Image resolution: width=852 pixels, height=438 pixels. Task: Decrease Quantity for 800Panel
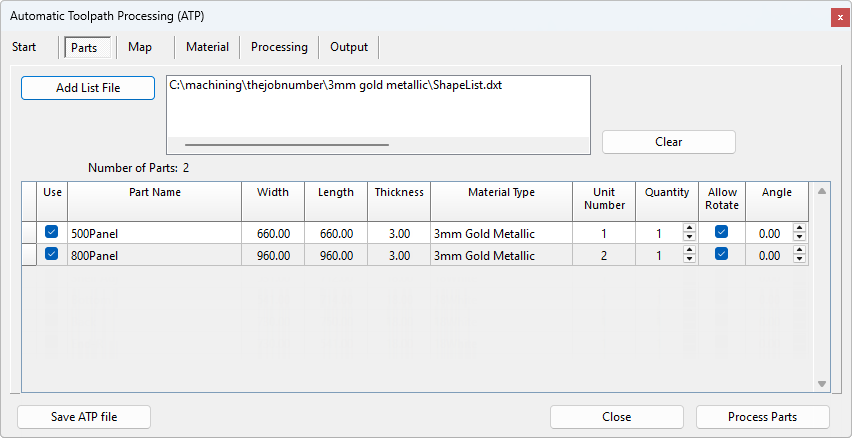(x=689, y=260)
